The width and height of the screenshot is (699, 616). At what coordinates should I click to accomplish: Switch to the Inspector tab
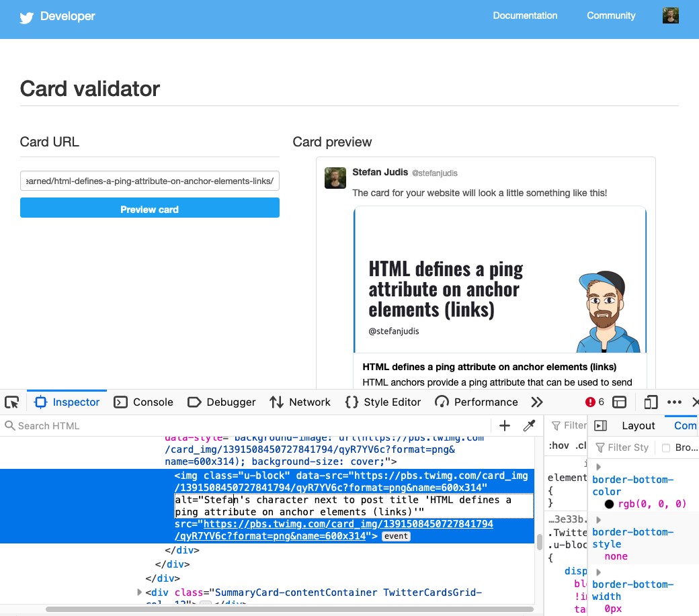pyautogui.click(x=67, y=402)
